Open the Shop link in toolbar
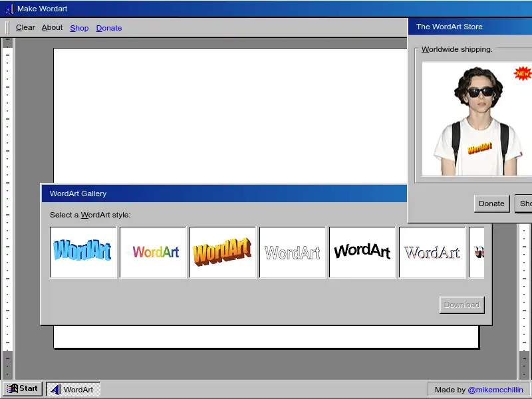This screenshot has height=399, width=532. [x=79, y=28]
